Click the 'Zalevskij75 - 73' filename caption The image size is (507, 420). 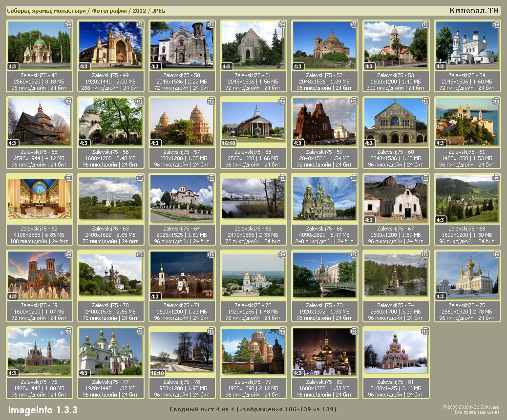[x=325, y=305]
